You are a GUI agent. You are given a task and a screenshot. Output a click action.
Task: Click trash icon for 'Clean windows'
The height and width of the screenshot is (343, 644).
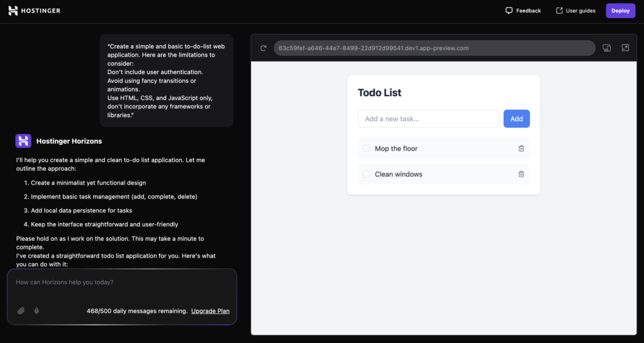tap(521, 174)
